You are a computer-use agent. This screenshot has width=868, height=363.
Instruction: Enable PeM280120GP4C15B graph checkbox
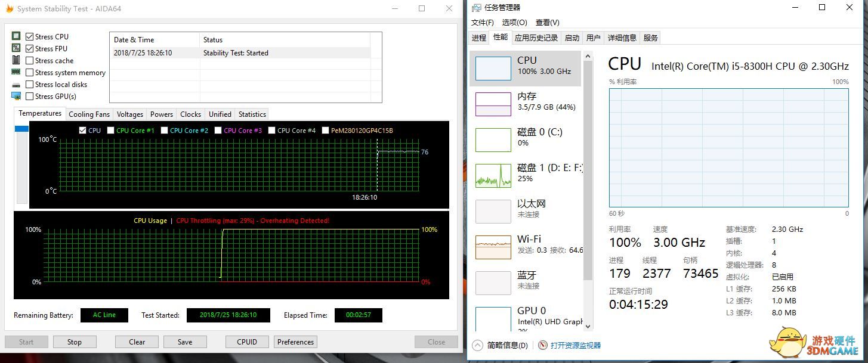click(x=325, y=130)
